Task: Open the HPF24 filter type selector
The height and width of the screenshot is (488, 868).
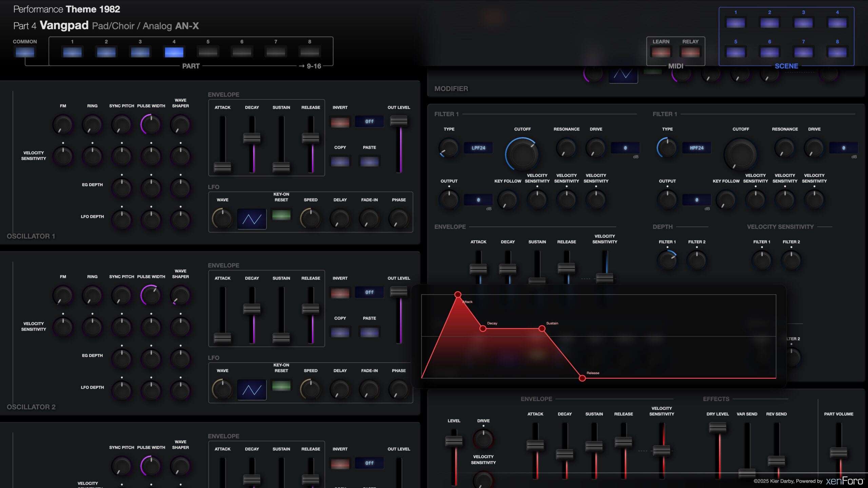Action: 696,148
